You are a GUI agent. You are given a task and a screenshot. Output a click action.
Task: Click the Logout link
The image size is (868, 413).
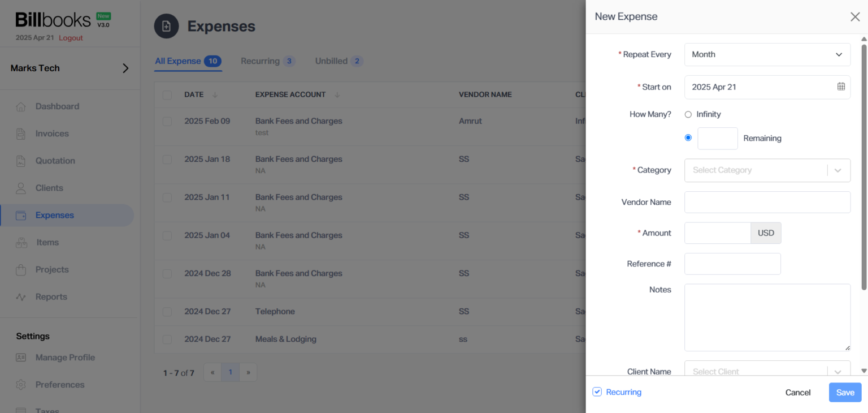(x=71, y=37)
